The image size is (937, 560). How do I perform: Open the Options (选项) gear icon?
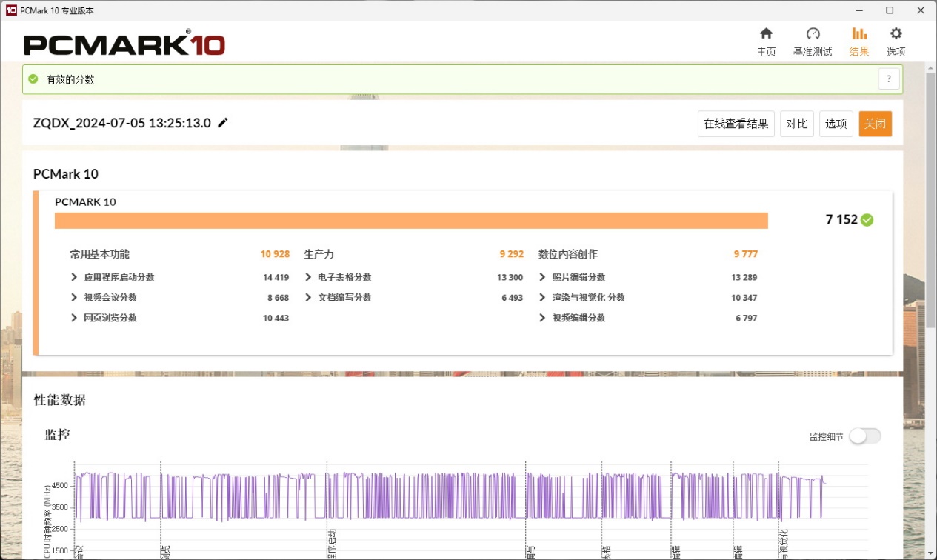[x=896, y=34]
